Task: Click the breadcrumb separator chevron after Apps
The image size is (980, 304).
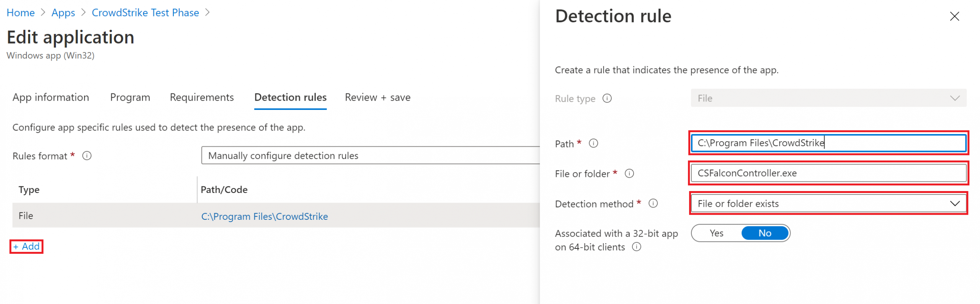Action: (x=83, y=13)
